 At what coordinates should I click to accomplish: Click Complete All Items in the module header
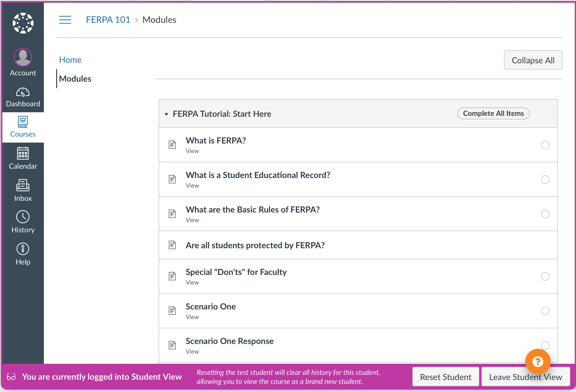(x=493, y=113)
